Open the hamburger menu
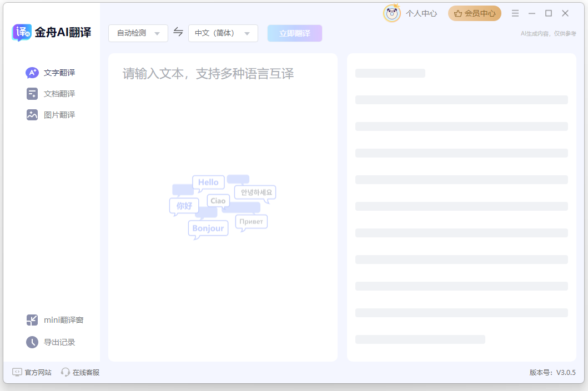Screen dimensions: 588x391 [x=515, y=12]
